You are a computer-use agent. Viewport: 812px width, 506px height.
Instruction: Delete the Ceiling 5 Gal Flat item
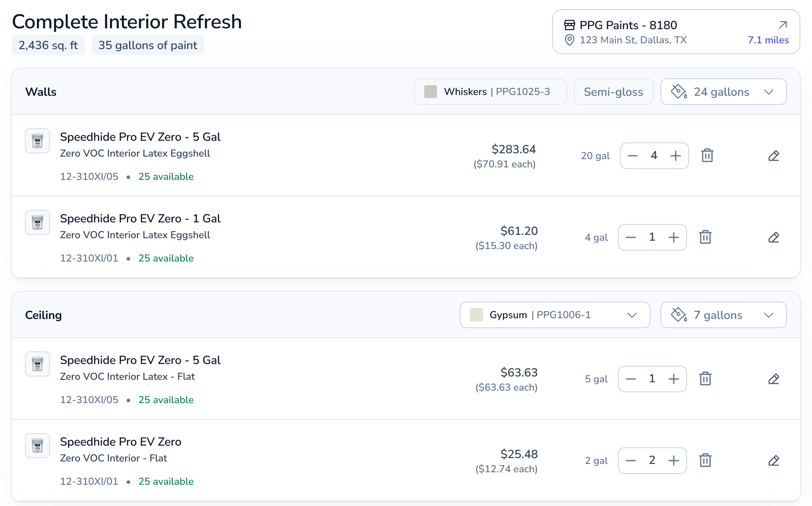705,379
